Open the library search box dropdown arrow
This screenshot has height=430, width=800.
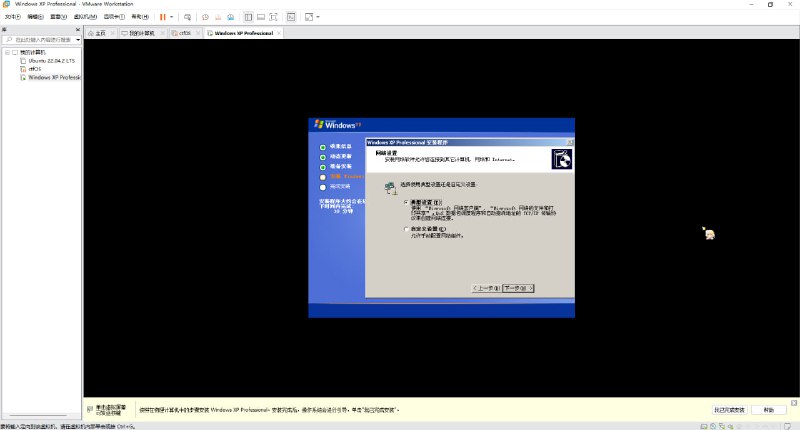(77, 40)
